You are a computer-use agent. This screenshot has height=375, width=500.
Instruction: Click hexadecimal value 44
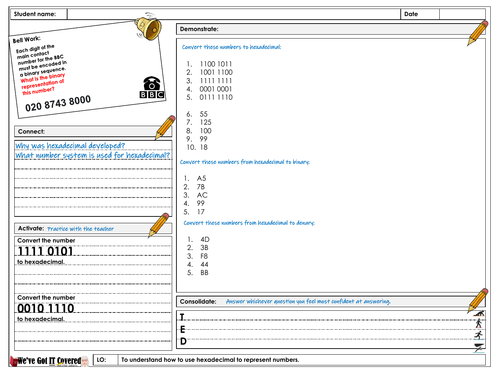tap(204, 265)
